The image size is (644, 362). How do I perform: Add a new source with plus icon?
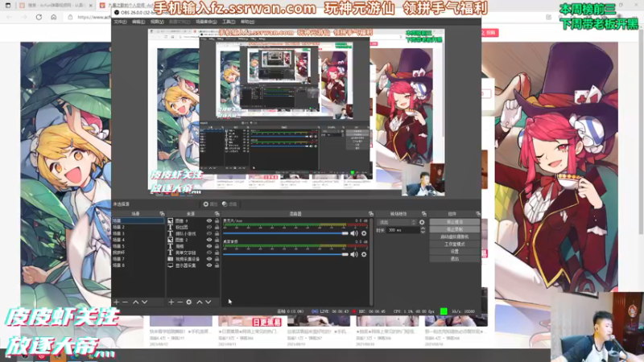(171, 302)
